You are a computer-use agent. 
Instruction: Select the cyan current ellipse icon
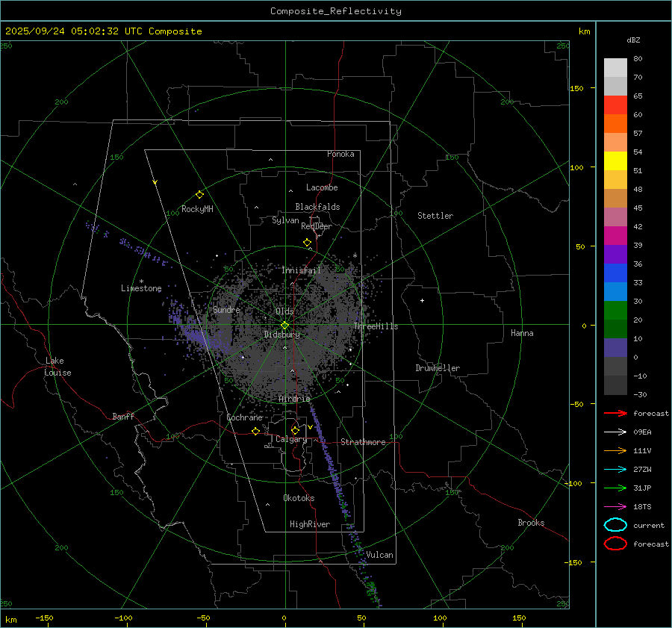click(x=615, y=525)
